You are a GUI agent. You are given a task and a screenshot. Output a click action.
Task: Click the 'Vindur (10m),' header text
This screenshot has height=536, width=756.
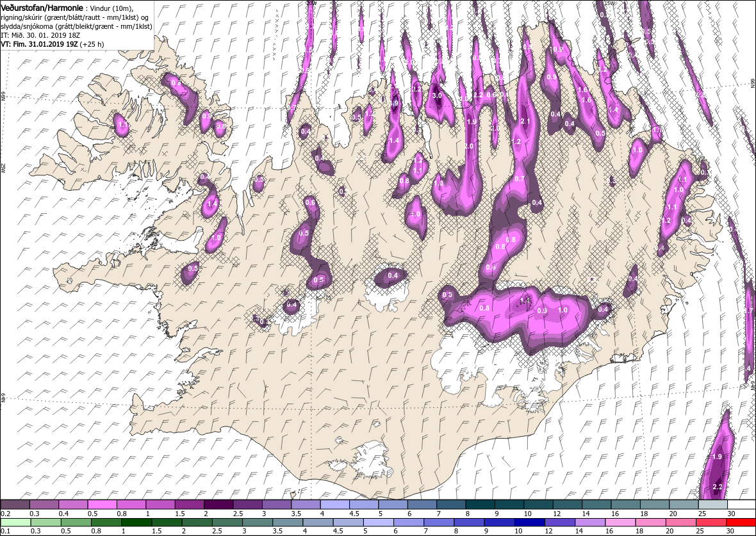112,9
